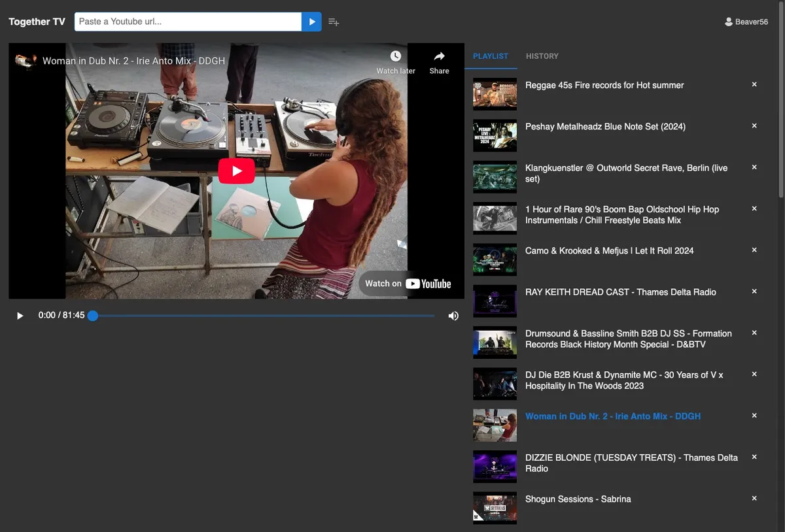The image size is (785, 532).
Task: Click the Share arrow icon on video
Action: point(440,56)
